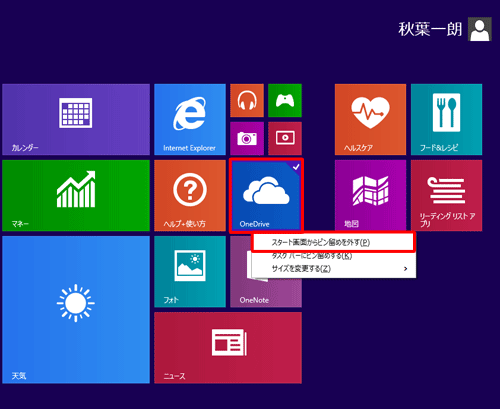This screenshot has width=500, height=409.
Task: Open the ニュース news tile
Action: [228, 348]
